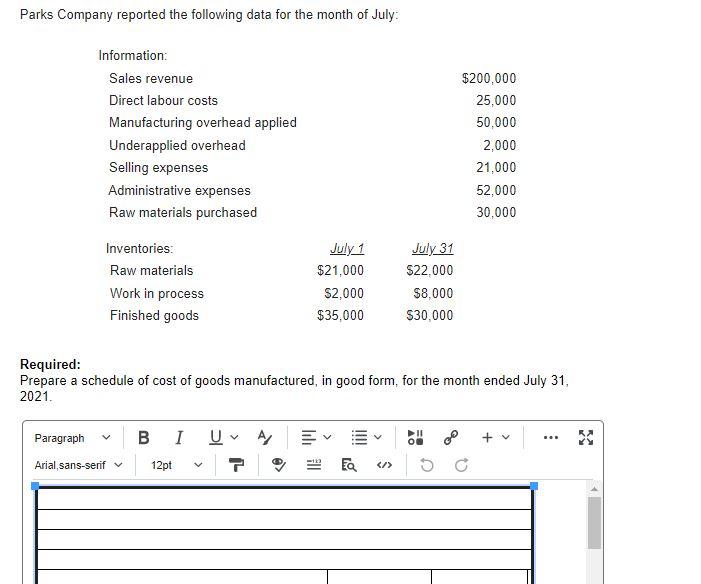
Task: Open the HTML source code editor
Action: pos(384,466)
